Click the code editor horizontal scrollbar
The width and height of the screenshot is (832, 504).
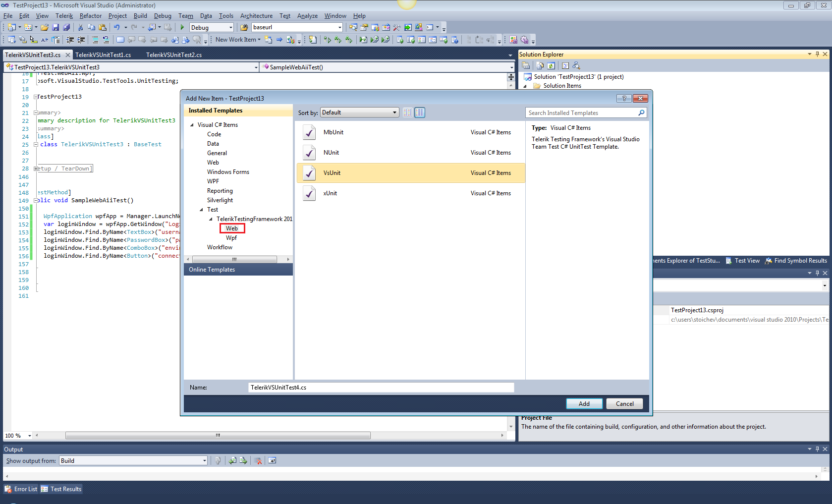[218, 436]
